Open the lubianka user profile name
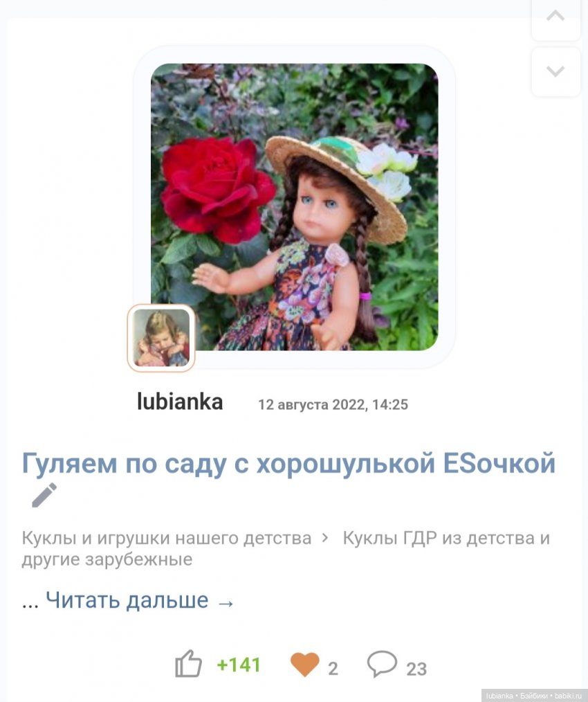This screenshot has width=588, height=702. 180,402
